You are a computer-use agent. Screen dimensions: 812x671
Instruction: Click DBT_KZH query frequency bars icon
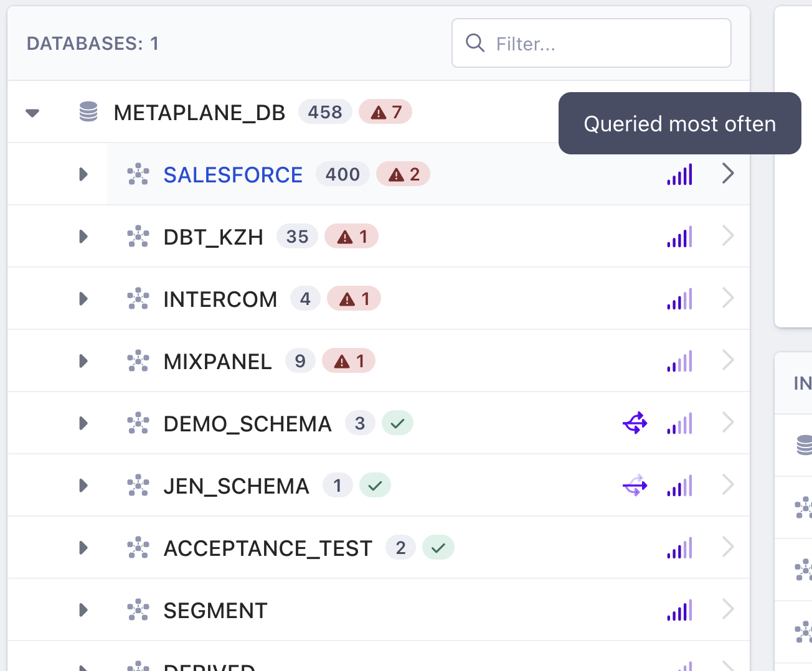pos(679,237)
